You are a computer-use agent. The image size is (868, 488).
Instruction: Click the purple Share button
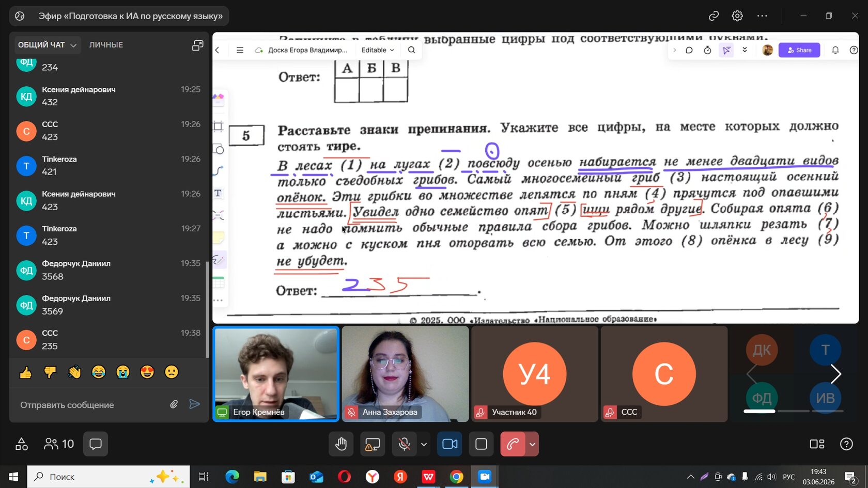(x=799, y=50)
